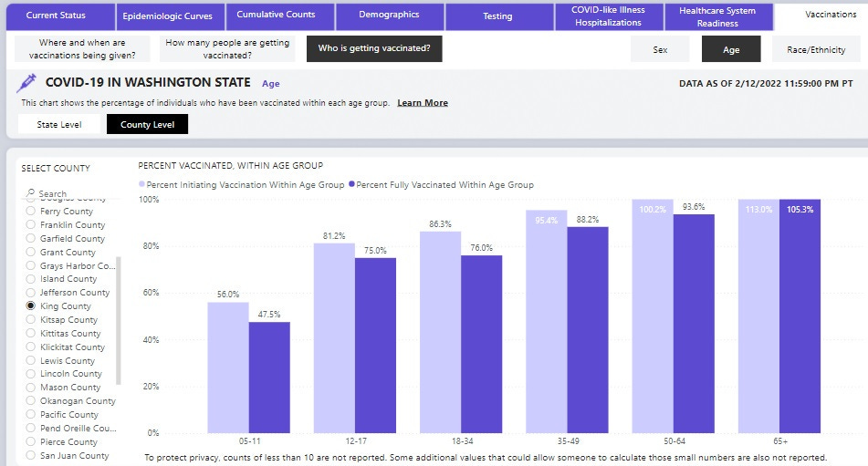The height and width of the screenshot is (466, 868).
Task: Click the county search input field
Action: pyautogui.click(x=72, y=193)
